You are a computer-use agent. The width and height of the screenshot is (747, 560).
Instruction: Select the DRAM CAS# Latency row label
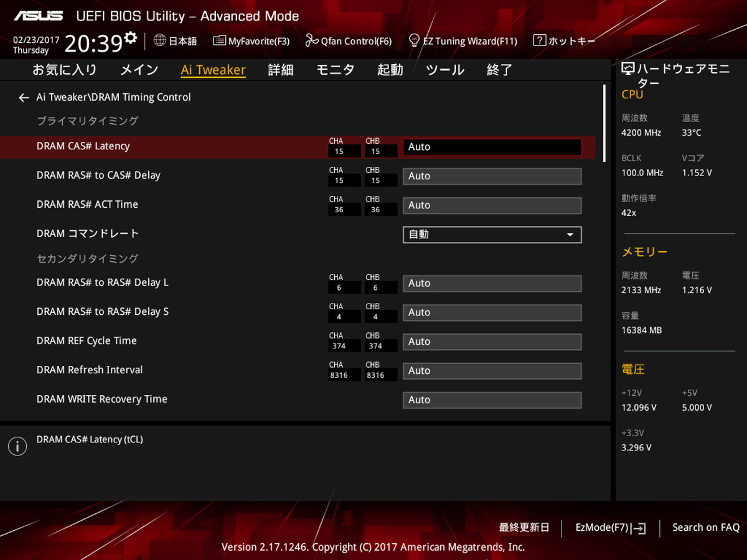[83, 146]
